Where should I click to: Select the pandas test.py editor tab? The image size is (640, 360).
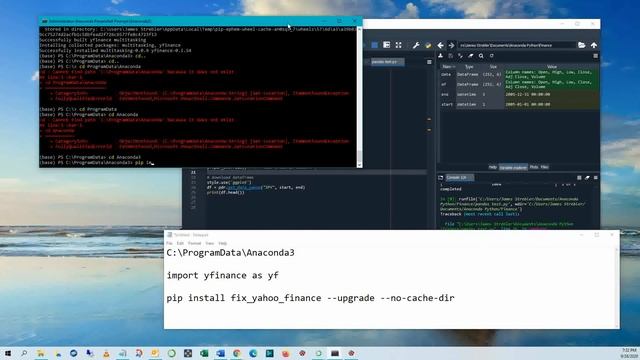tap(387, 62)
